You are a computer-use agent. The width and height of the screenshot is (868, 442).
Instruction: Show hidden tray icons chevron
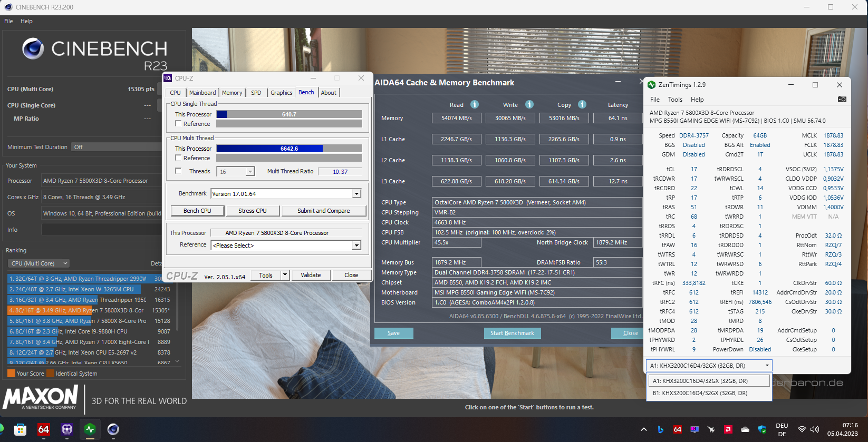click(x=644, y=429)
